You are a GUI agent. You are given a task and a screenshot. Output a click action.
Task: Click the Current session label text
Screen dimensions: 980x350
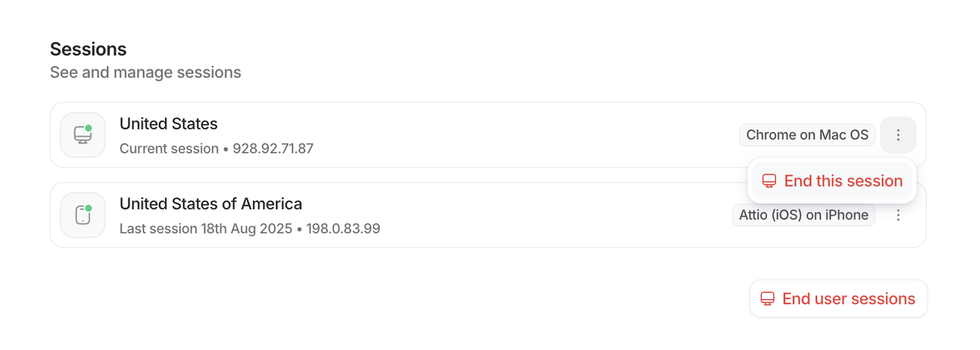(x=169, y=148)
